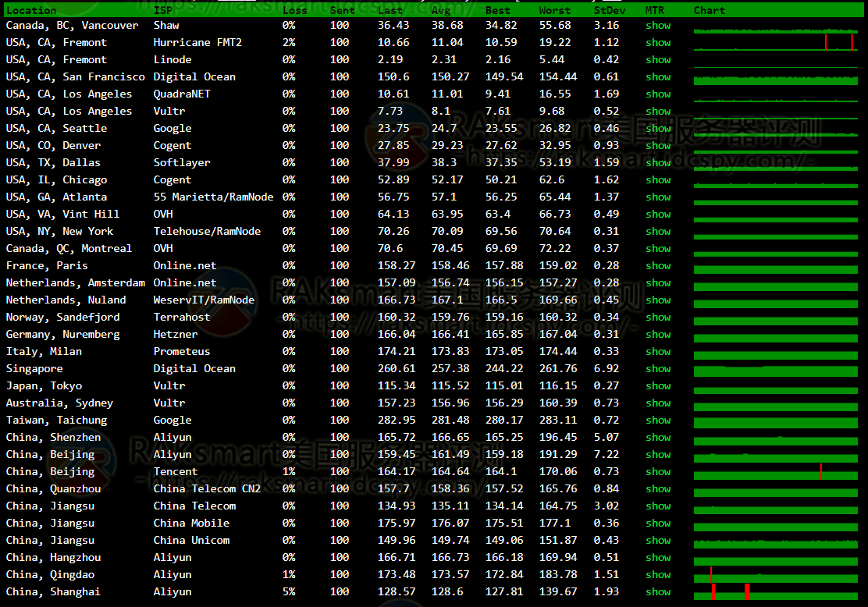Open show link for China Qingdao
Image resolution: width=868 pixels, height=607 pixels.
coord(658,574)
